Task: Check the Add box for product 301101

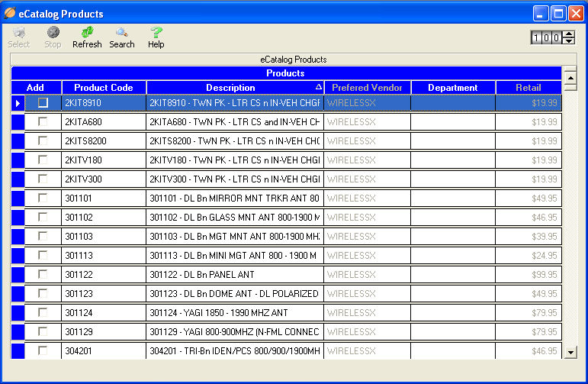Action: click(x=43, y=198)
